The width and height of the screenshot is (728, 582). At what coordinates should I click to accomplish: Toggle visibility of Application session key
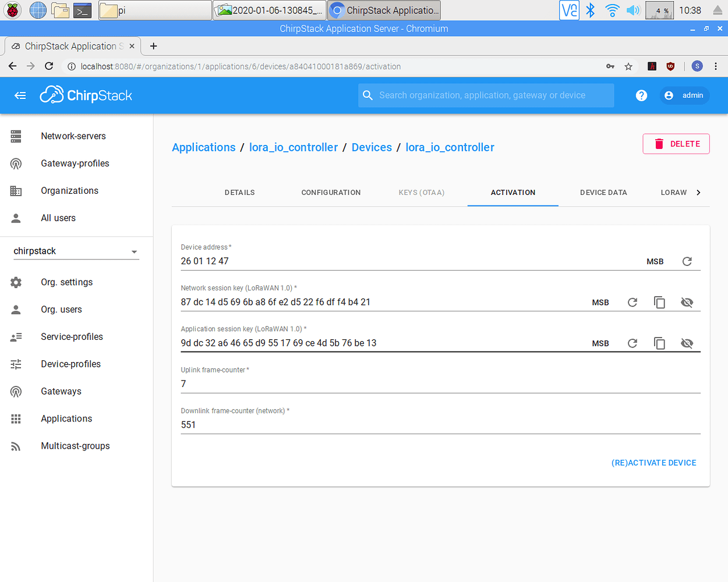(687, 343)
